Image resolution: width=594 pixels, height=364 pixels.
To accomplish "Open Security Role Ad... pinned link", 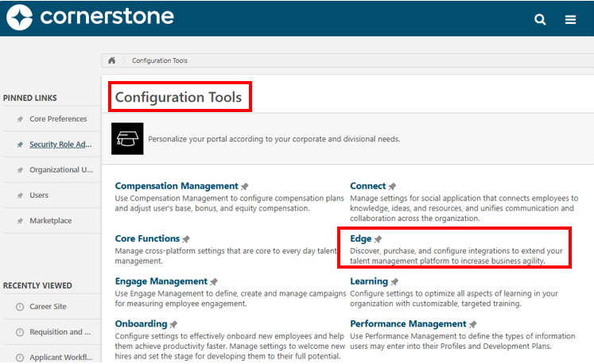I will click(x=60, y=145).
